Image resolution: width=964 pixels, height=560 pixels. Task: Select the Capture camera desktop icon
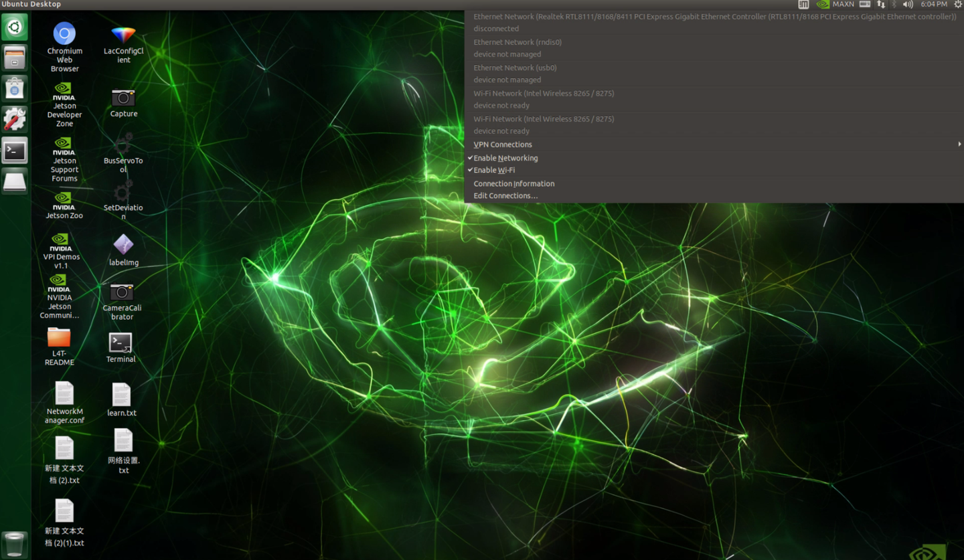click(123, 103)
